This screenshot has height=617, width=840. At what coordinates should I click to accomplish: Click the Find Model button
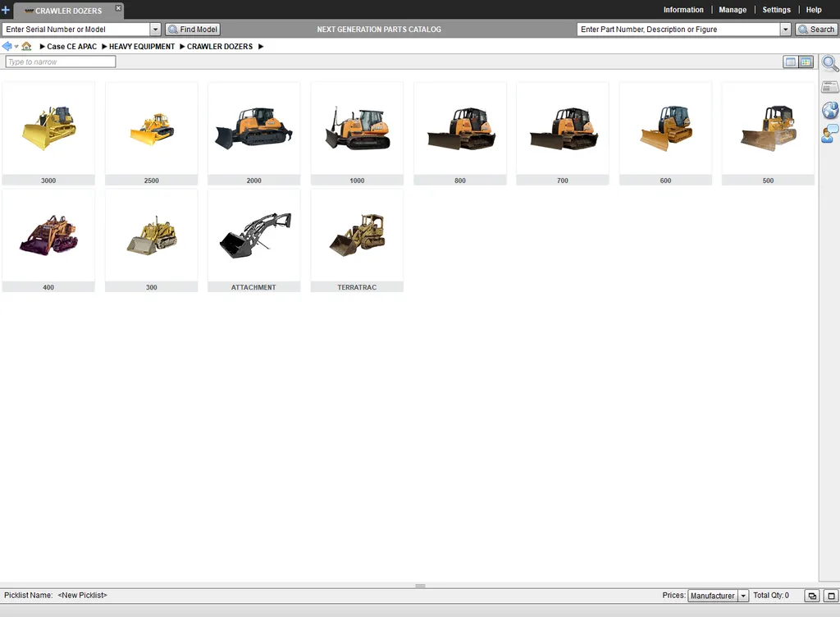coord(193,30)
